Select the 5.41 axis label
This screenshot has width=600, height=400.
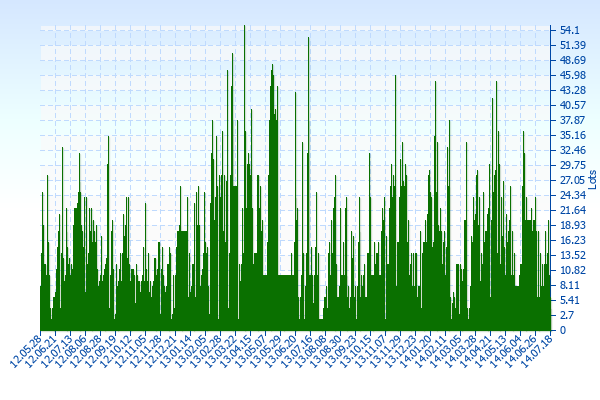click(x=569, y=300)
